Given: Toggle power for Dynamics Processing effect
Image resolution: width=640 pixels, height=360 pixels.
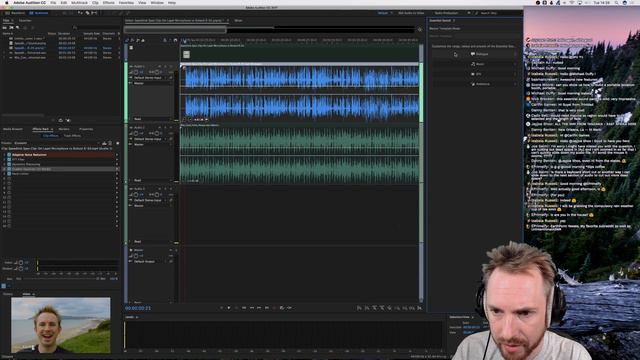Looking at the screenshot, I should click(9, 164).
